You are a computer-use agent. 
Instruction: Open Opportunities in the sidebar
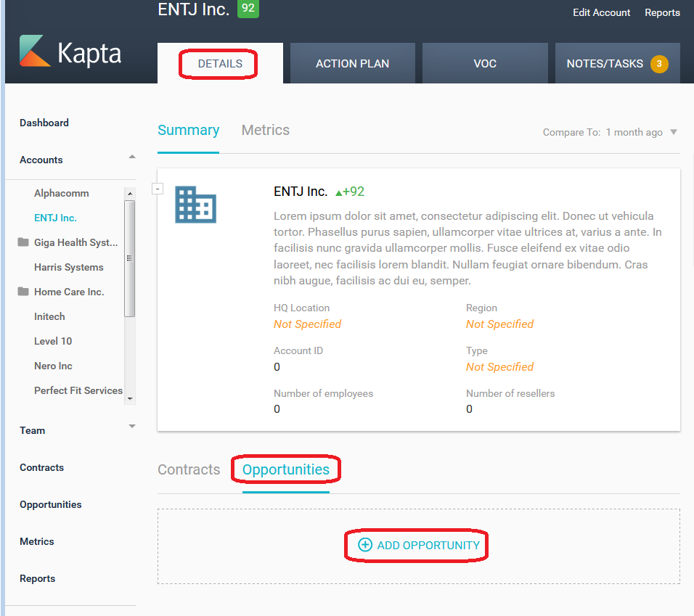coord(51,505)
